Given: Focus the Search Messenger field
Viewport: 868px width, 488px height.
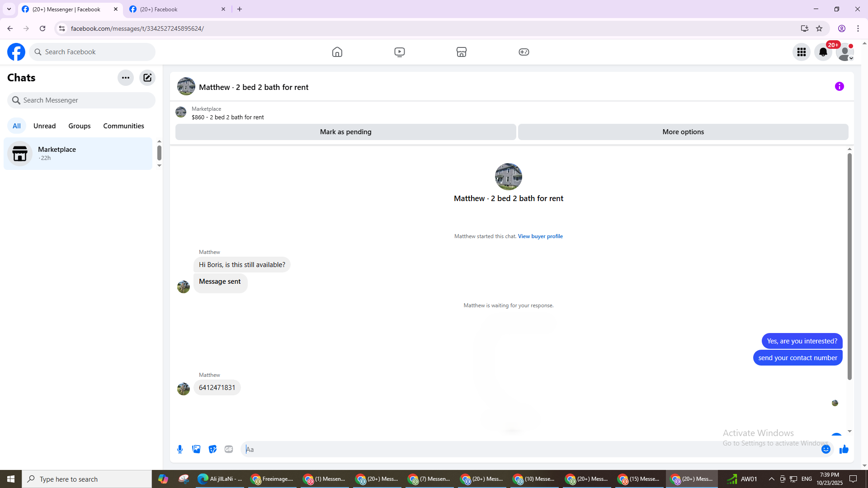Looking at the screenshot, I should (81, 100).
